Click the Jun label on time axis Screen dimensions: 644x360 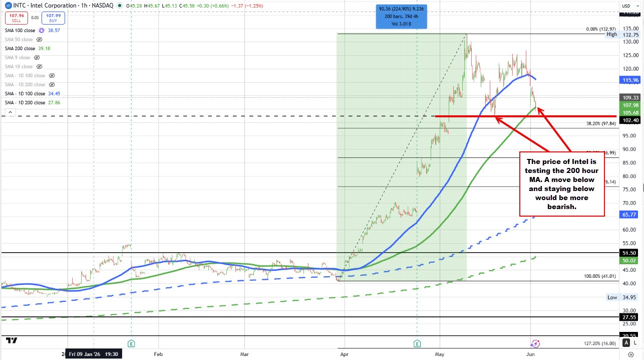pos(531,354)
